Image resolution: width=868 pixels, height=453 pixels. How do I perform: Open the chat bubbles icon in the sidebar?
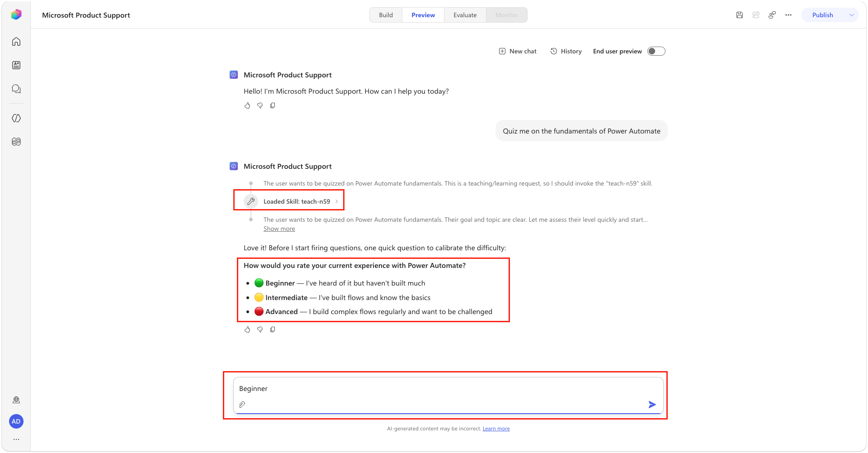(16, 89)
